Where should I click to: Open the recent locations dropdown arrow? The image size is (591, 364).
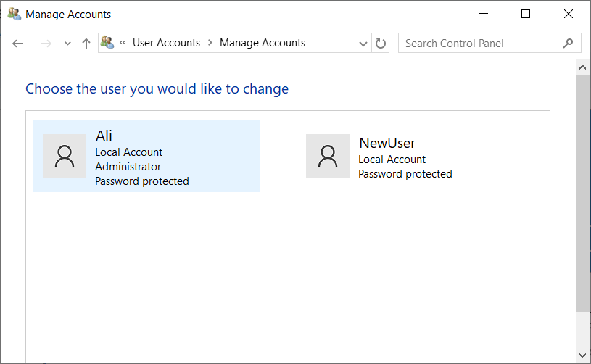click(x=67, y=44)
